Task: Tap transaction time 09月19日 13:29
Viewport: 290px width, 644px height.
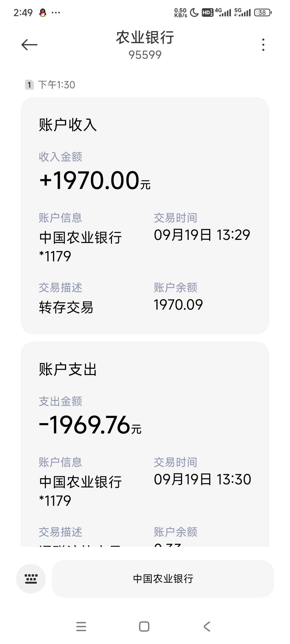Action: pyautogui.click(x=202, y=235)
